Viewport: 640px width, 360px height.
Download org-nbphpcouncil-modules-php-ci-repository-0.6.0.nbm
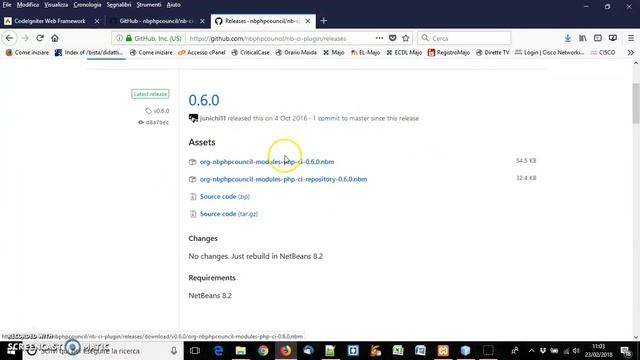tap(283, 179)
